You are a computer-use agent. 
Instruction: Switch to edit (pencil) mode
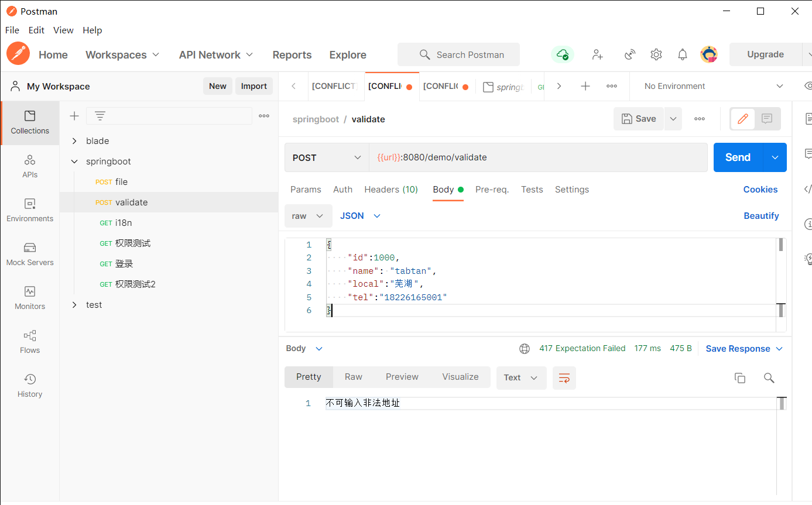pos(743,119)
